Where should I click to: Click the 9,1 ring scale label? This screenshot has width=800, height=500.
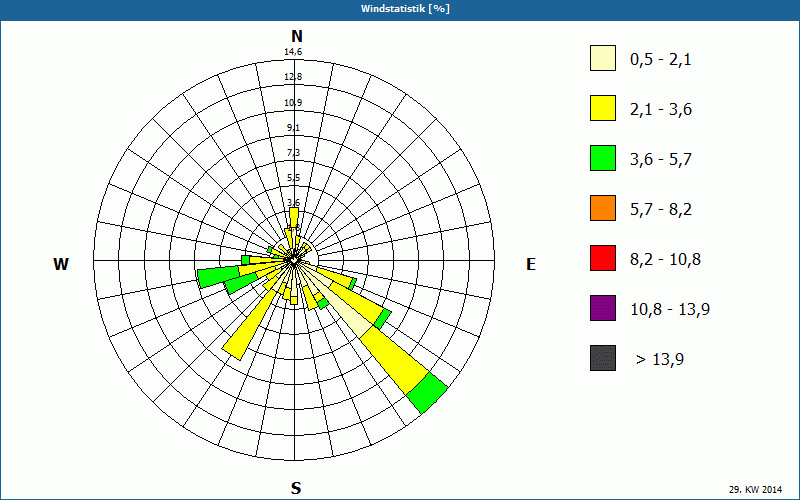tap(293, 128)
